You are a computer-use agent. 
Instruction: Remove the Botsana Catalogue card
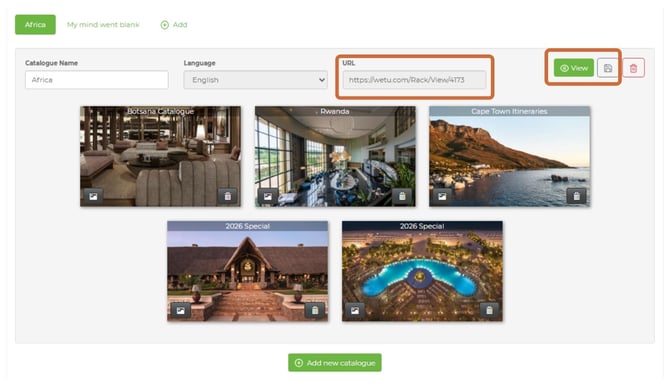[228, 197]
